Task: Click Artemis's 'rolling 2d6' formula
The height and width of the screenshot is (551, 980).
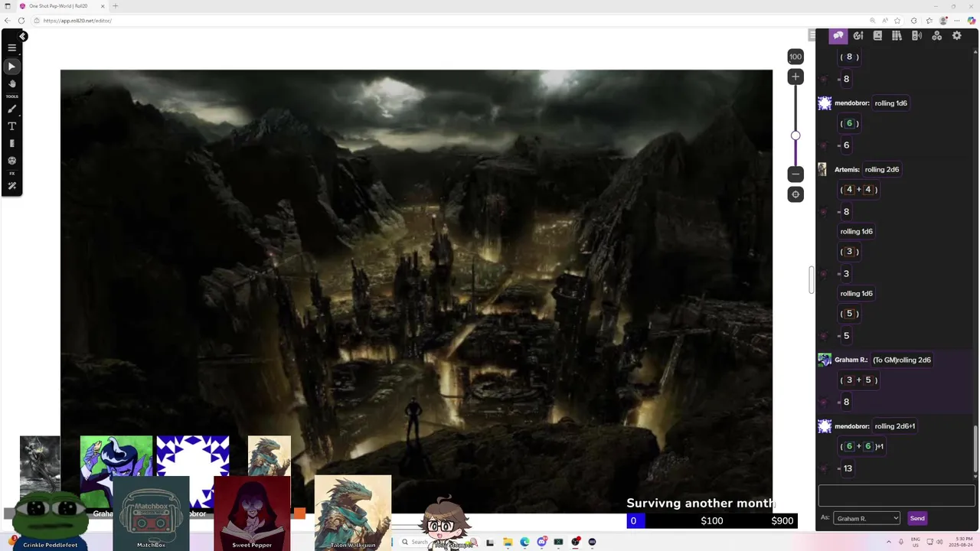Action: [882, 169]
